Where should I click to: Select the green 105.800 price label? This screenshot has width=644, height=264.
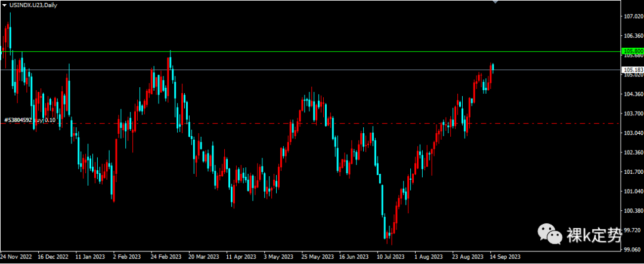pyautogui.click(x=633, y=51)
